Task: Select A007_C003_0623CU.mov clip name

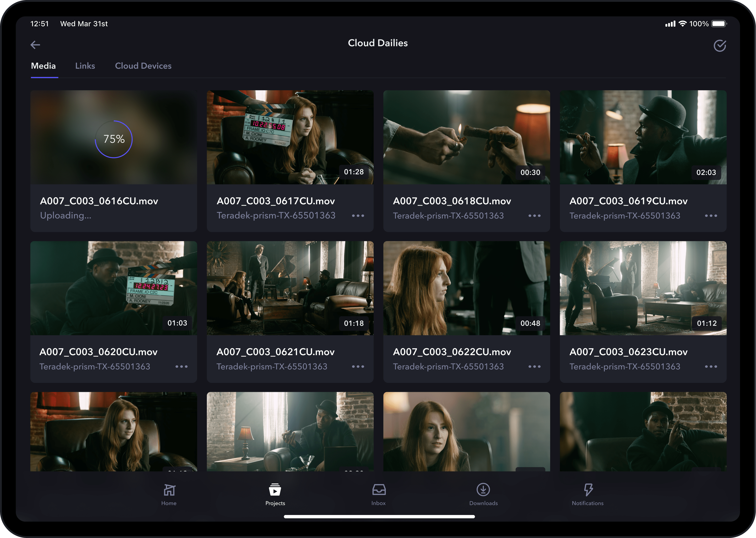Action: click(629, 352)
